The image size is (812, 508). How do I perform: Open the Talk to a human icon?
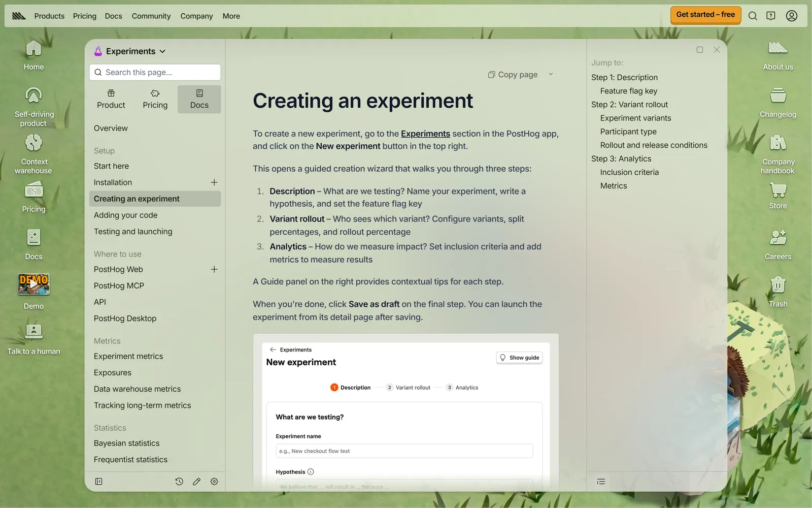point(33,339)
